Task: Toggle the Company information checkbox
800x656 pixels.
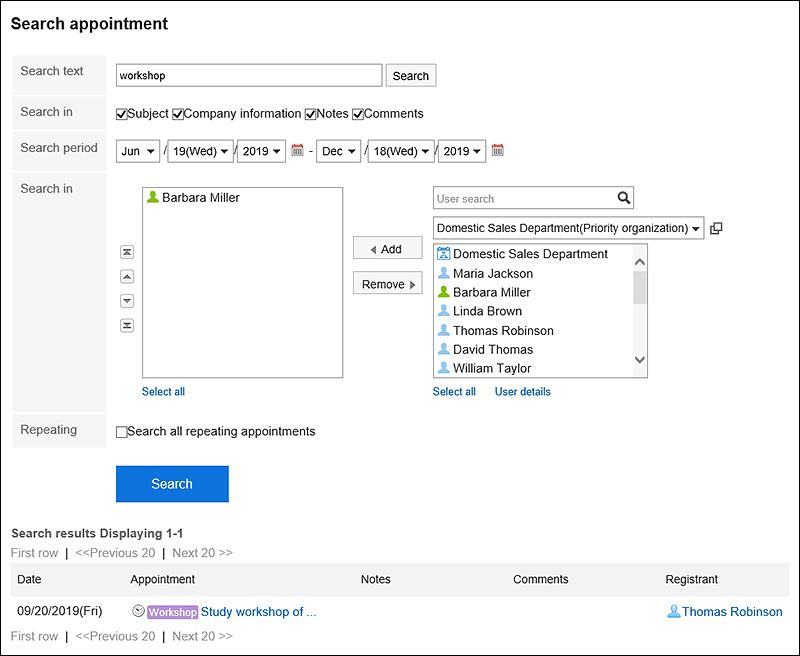Action: (178, 114)
